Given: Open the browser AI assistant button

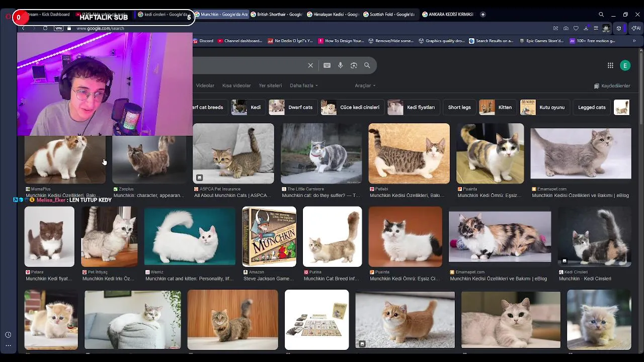Looking at the screenshot, I should (x=636, y=28).
